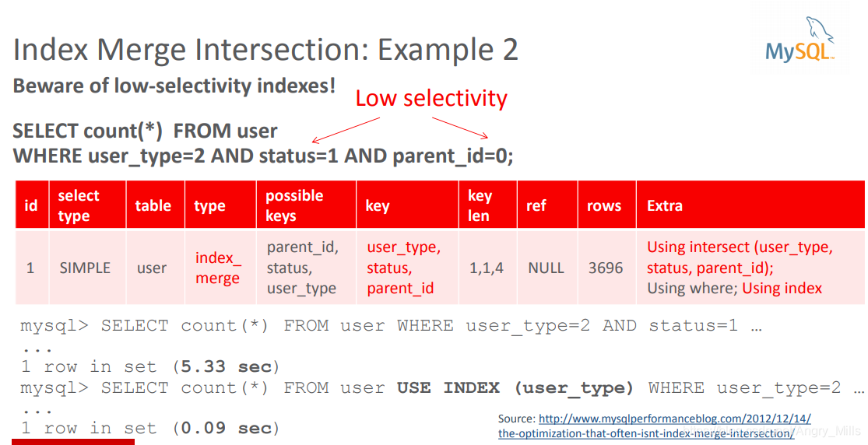
Task: Click the 'Extra' column header
Action: (x=750, y=205)
